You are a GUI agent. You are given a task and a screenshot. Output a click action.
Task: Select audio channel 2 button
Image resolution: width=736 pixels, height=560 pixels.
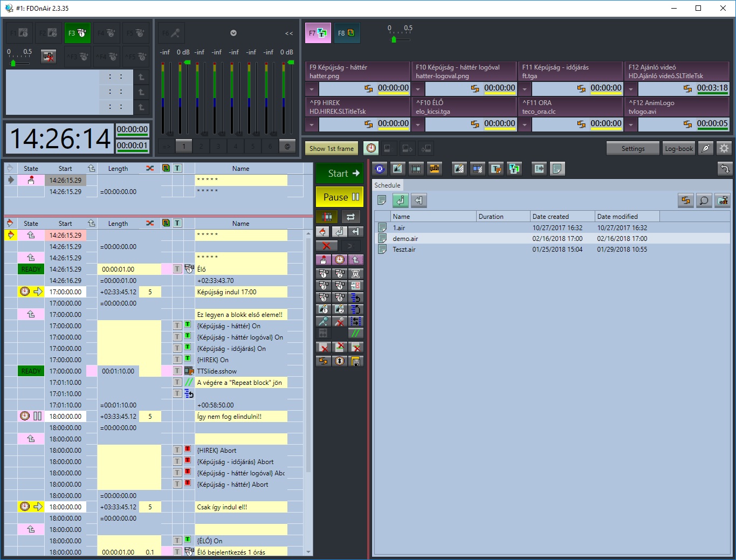pos(201,146)
